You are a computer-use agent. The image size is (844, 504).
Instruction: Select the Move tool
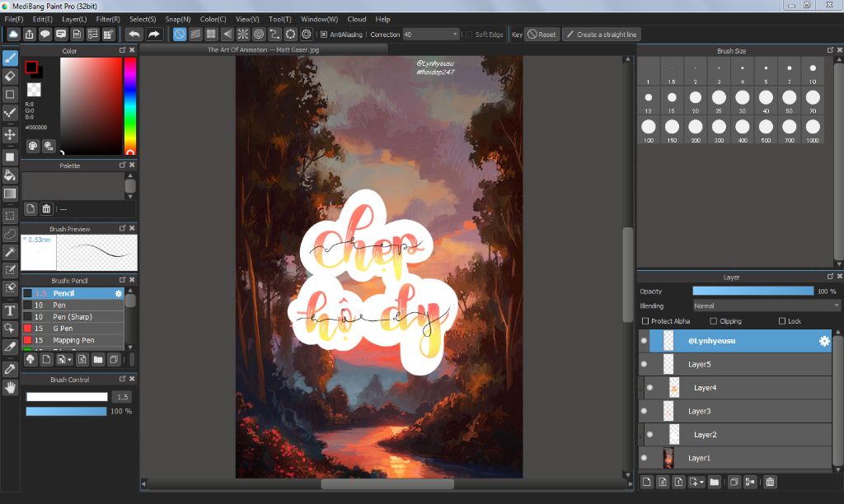(10, 134)
